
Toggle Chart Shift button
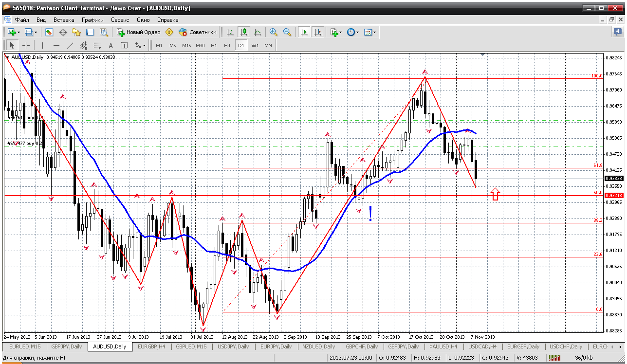point(318,32)
